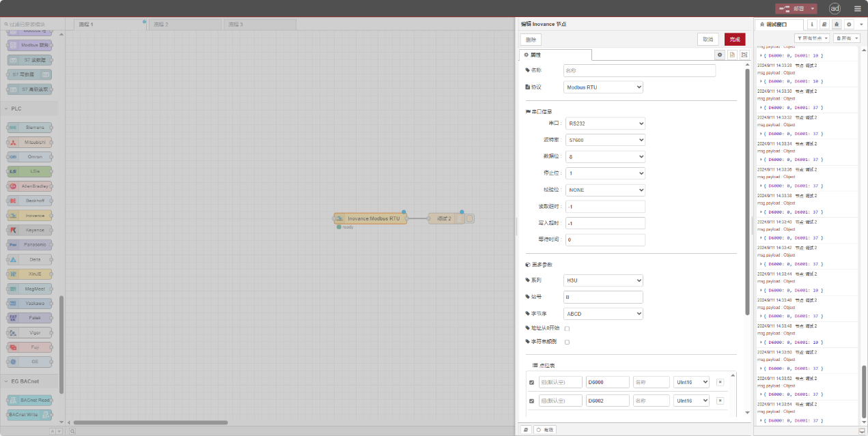Click the user avatar icon in header

pyautogui.click(x=835, y=9)
